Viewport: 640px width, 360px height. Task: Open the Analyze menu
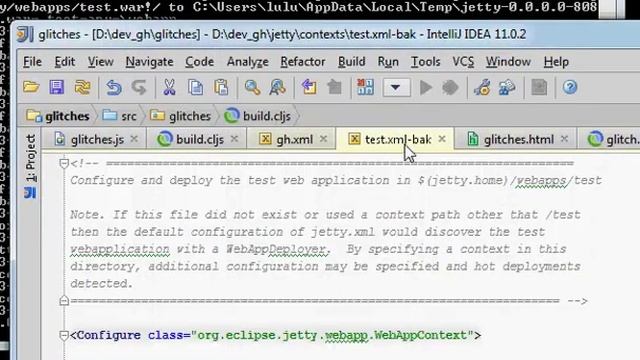click(x=247, y=62)
